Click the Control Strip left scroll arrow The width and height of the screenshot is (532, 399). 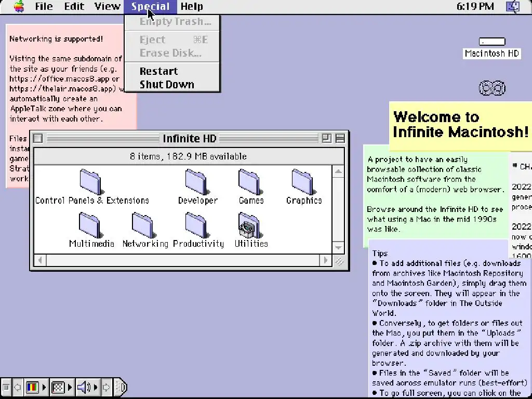pyautogui.click(x=18, y=387)
